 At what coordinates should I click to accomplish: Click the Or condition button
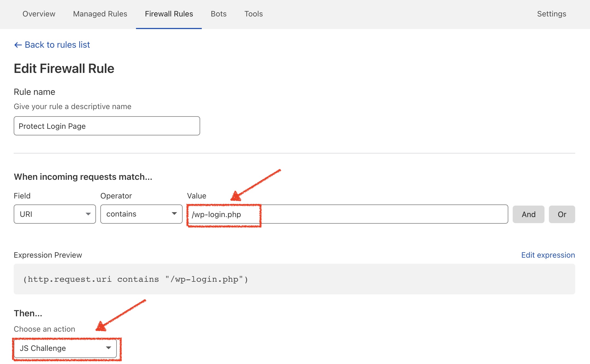[x=562, y=214]
